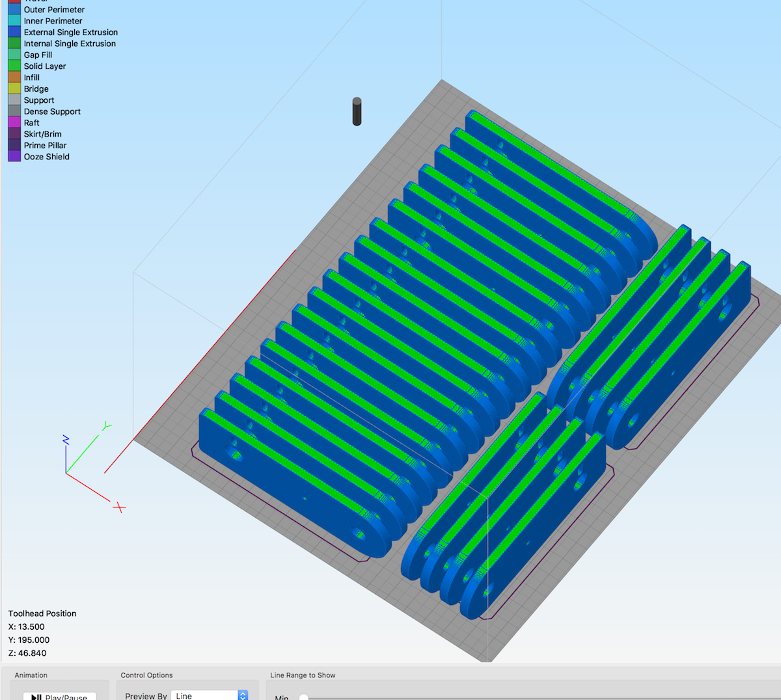781x700 pixels.
Task: Click the Skirt/Brim color swatch
Action: tap(14, 134)
